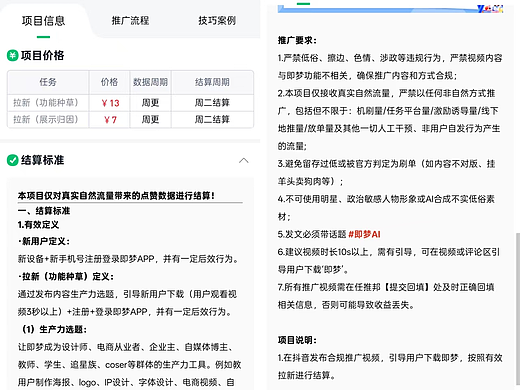
Task: Click the 价格 column header
Action: (x=109, y=82)
